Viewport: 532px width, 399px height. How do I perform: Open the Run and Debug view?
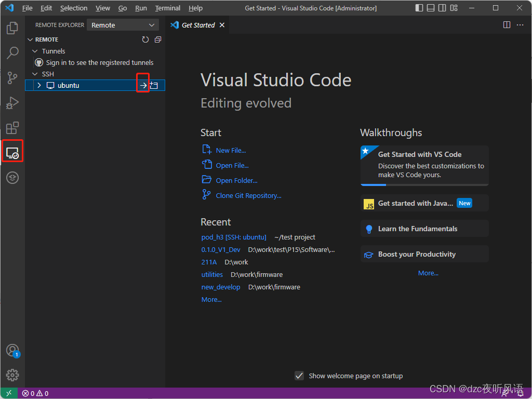coord(12,102)
